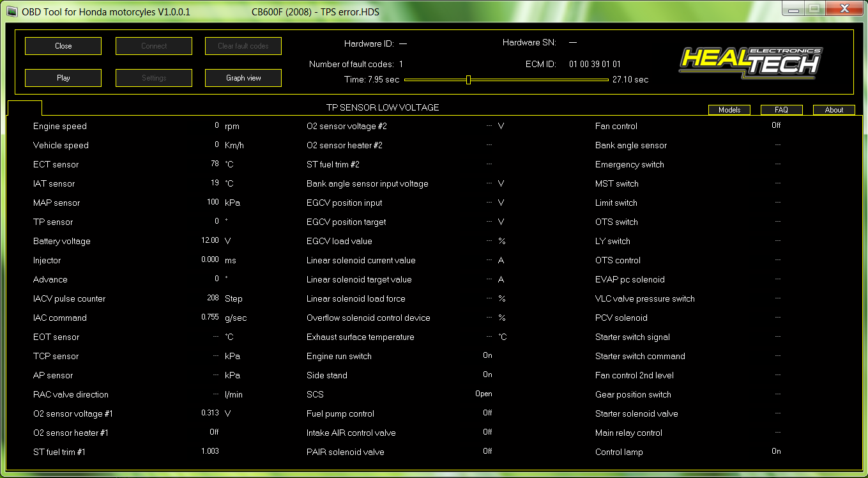Click the disabled Connect button
Screen dimensions: 868x478
(x=154, y=46)
